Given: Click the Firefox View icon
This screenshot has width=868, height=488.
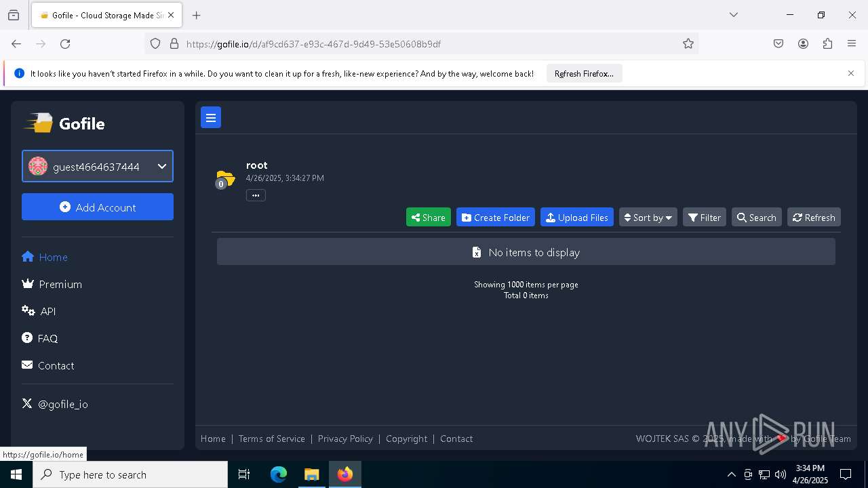Looking at the screenshot, I should (14, 15).
